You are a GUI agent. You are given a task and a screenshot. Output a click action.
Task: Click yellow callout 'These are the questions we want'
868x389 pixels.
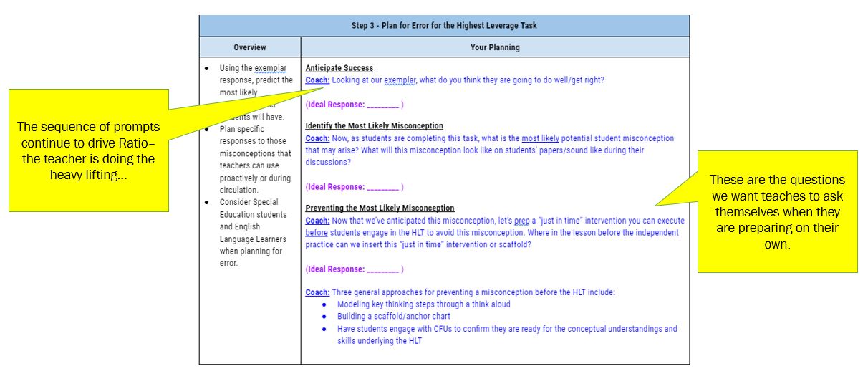pyautogui.click(x=777, y=212)
